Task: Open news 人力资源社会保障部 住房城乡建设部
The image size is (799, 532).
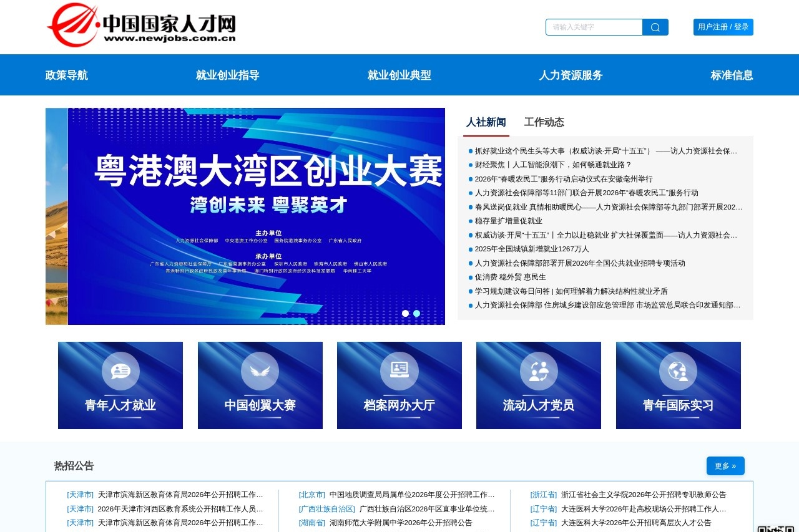Action: tap(608, 305)
